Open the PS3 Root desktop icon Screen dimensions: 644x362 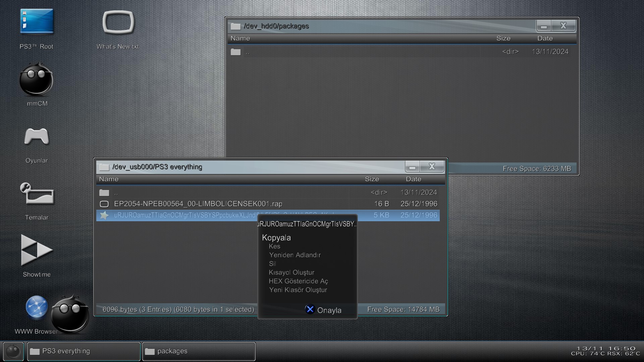pos(37,22)
